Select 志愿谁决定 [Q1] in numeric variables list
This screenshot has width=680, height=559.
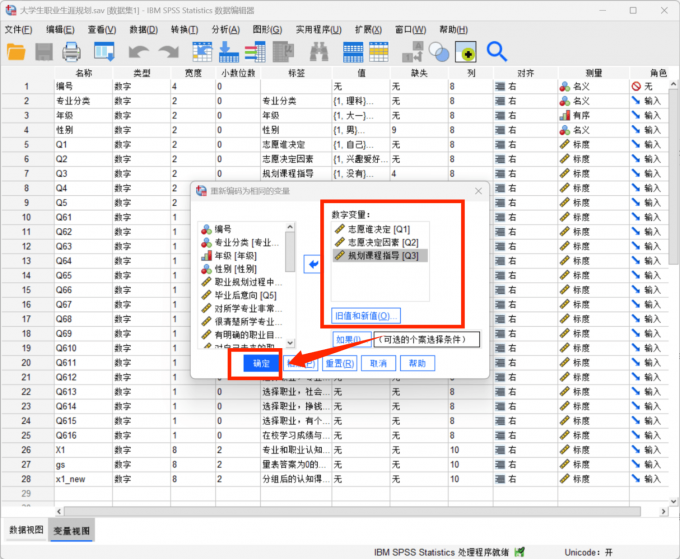(379, 229)
